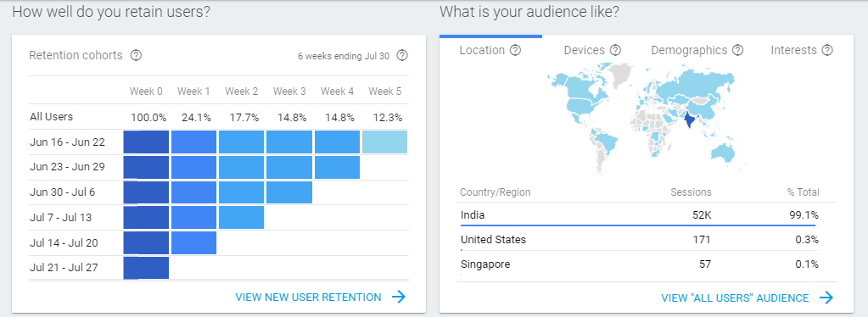Click the 17.7% All Users value
868x317 pixels.
244,117
